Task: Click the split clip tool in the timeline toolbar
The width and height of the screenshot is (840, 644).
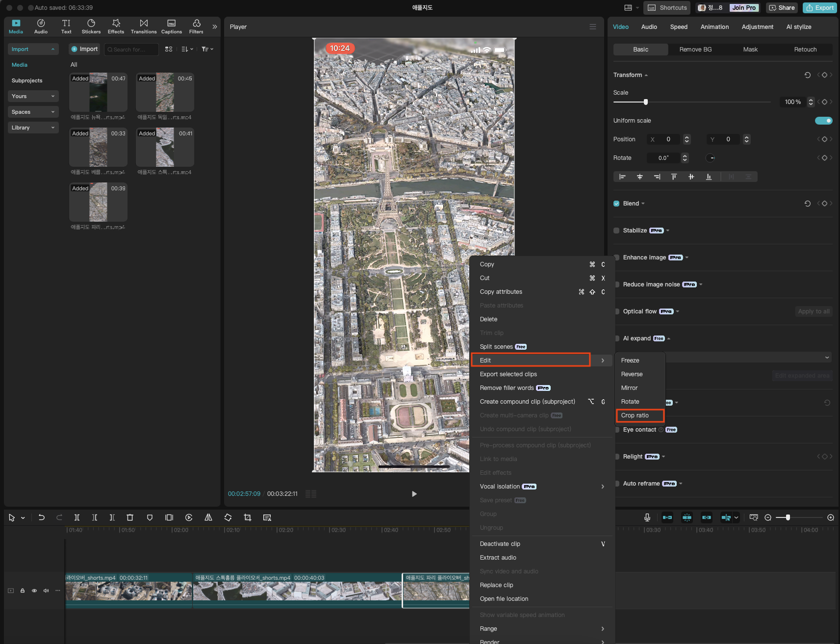Action: [77, 517]
